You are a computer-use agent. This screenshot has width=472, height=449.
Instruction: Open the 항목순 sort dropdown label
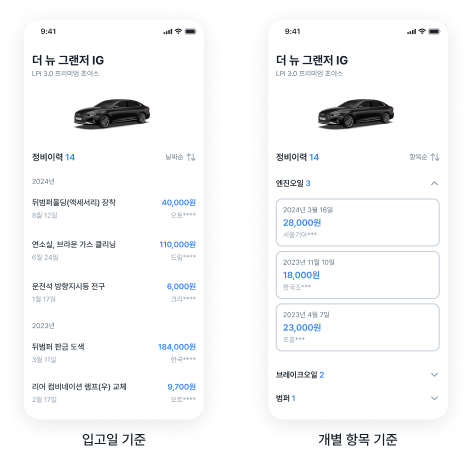coord(418,157)
